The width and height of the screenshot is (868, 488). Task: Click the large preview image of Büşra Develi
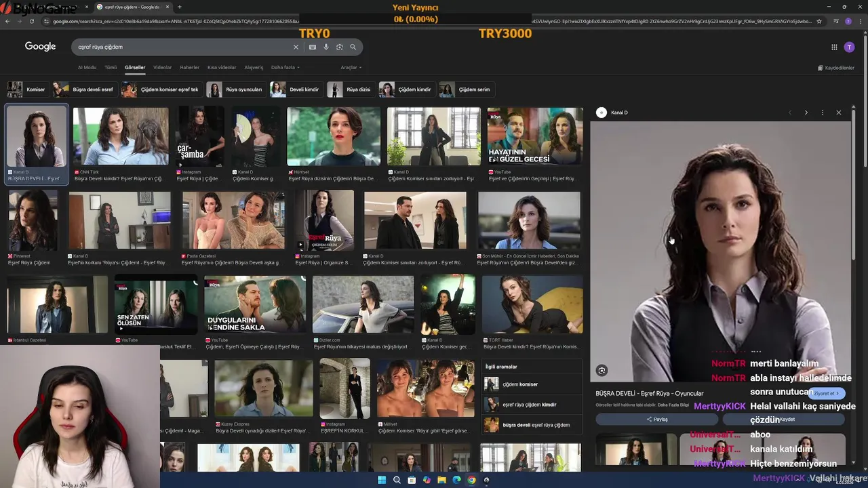pos(720,251)
